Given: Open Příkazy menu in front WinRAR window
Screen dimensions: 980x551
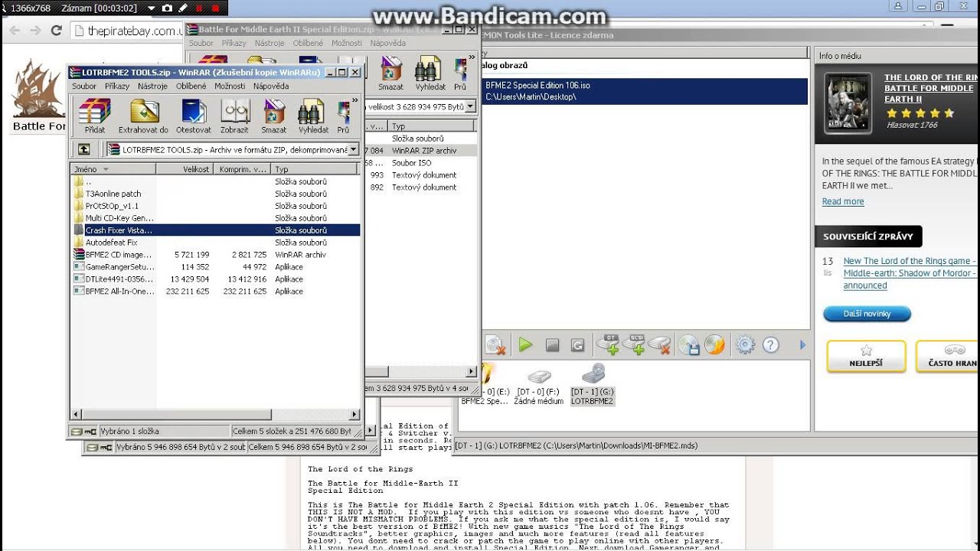Looking at the screenshot, I should (117, 86).
